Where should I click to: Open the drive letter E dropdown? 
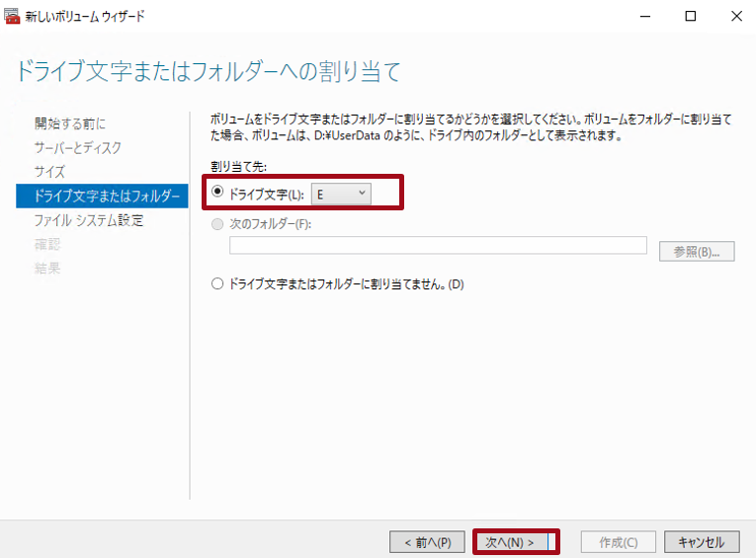click(341, 194)
